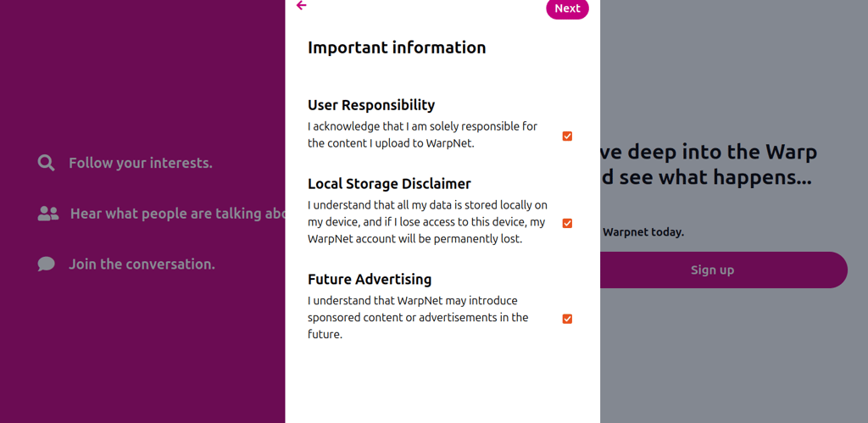The image size is (868, 423).
Task: Click the "Warpnet today." text
Action: [643, 232]
